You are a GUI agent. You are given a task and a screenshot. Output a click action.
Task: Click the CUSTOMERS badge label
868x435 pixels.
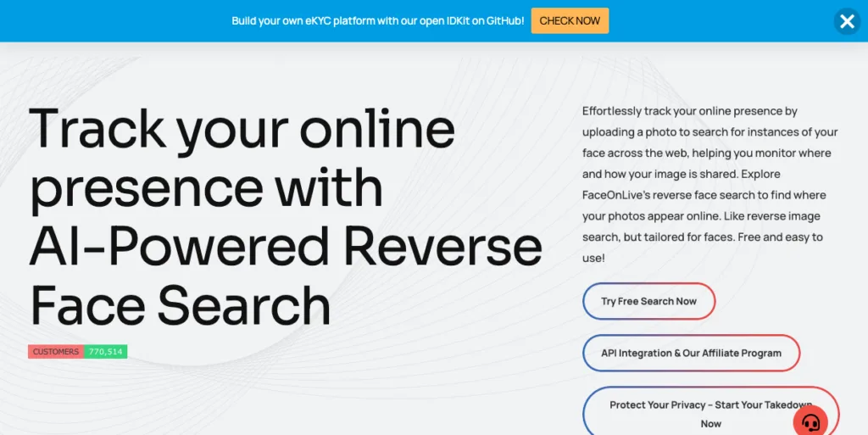(x=56, y=352)
